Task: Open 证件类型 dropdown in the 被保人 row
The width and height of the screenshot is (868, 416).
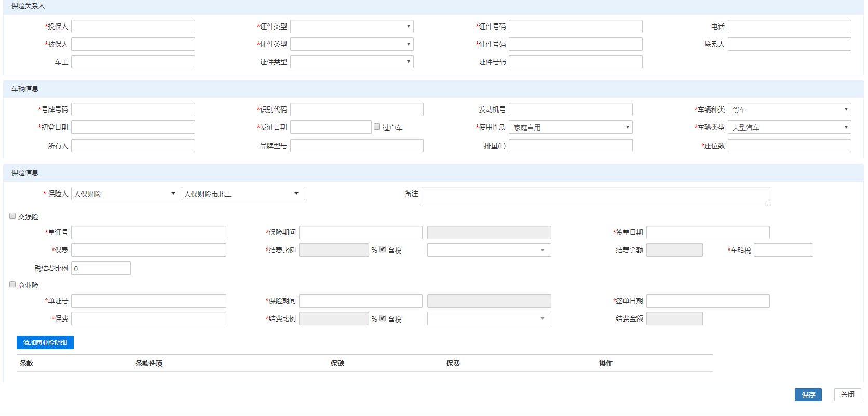Action: (x=352, y=44)
